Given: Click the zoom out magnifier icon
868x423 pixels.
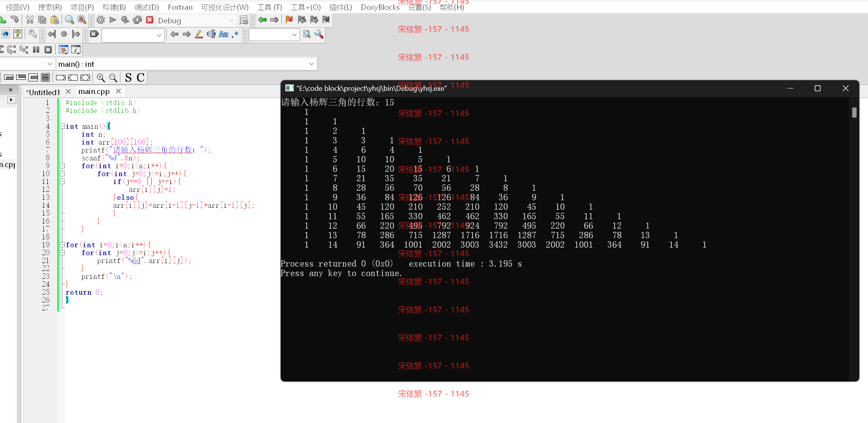Looking at the screenshot, I should (x=113, y=78).
